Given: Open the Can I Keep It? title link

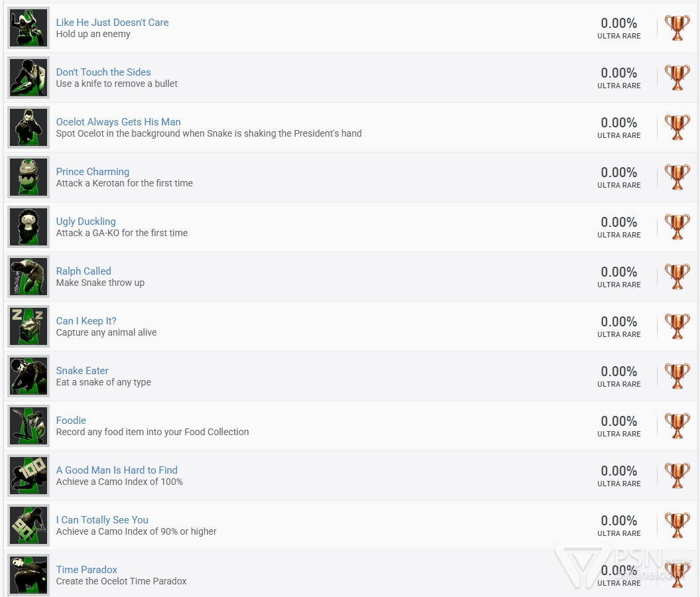Looking at the screenshot, I should pyautogui.click(x=86, y=321).
